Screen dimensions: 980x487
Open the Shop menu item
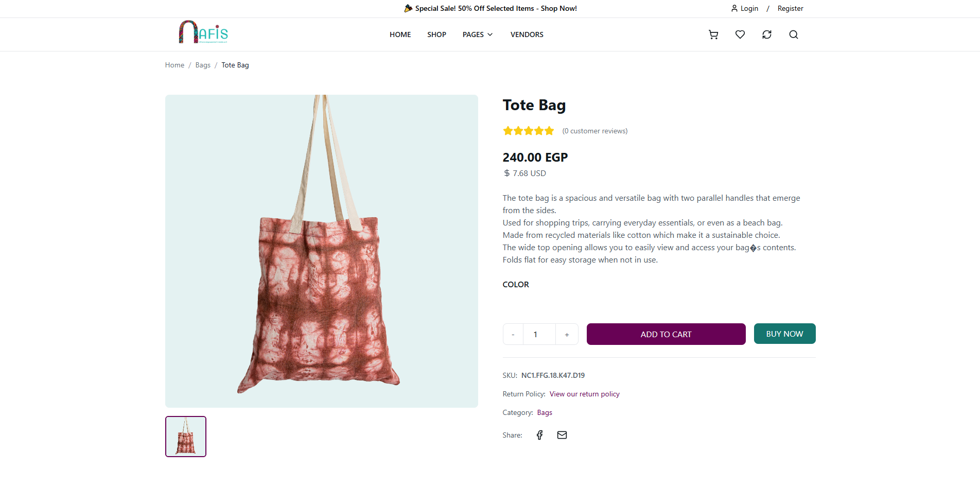tap(436, 34)
